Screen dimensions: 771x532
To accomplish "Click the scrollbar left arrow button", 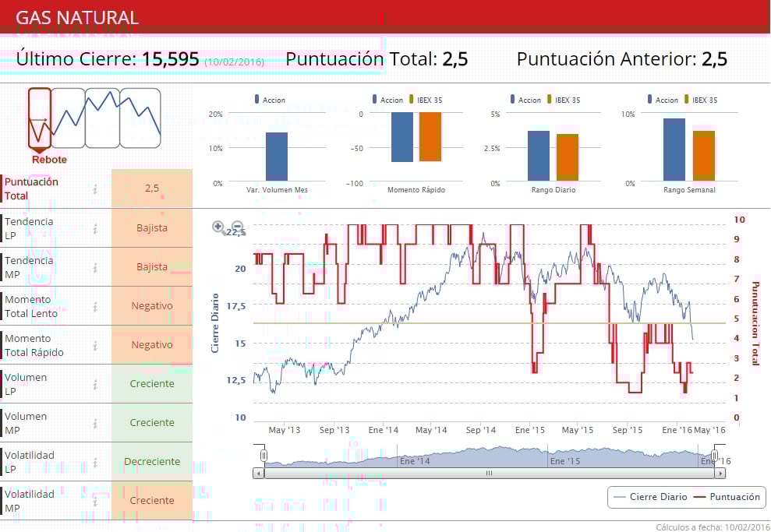I will (x=259, y=474).
